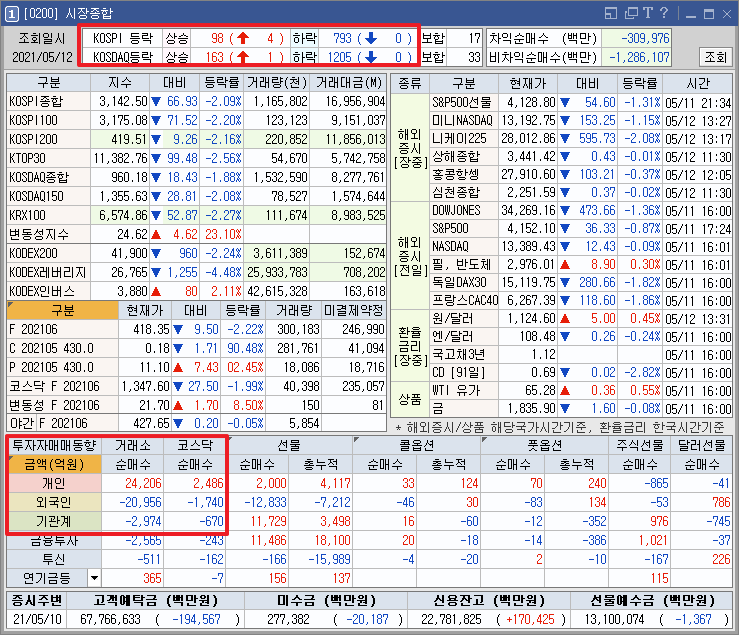This screenshot has width=739, height=635.
Task: Click the 종류 column header
Action: [410, 83]
